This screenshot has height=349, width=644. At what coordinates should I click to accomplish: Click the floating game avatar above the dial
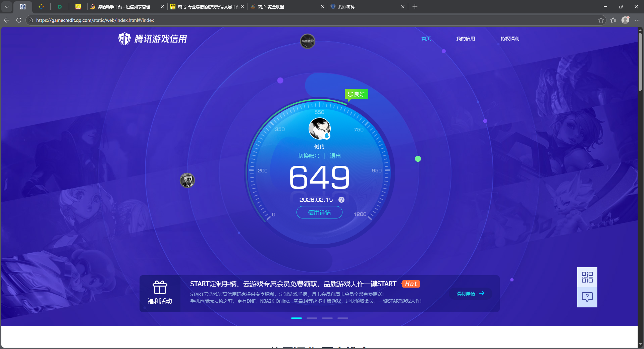[308, 41]
